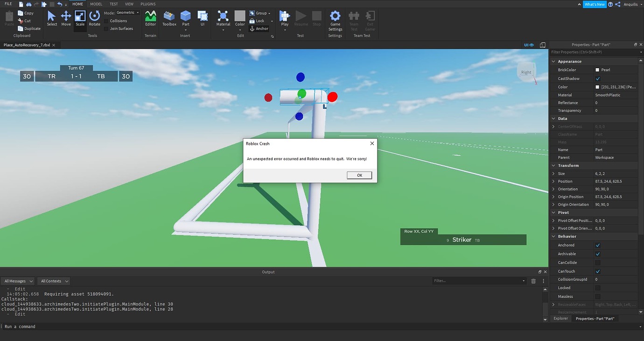The image size is (644, 341).
Task: Toggle the Anchor tool in the ribbon
Action: 259,28
